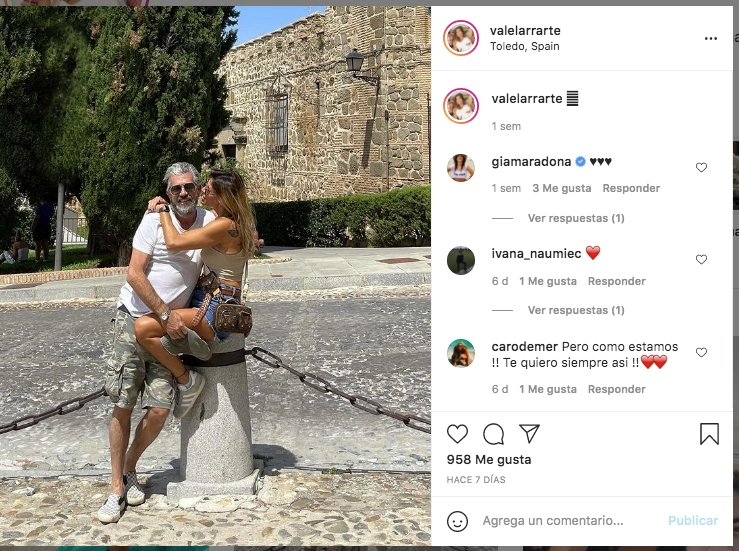Like carodemer's comment heart
739x551 pixels.
701,352
